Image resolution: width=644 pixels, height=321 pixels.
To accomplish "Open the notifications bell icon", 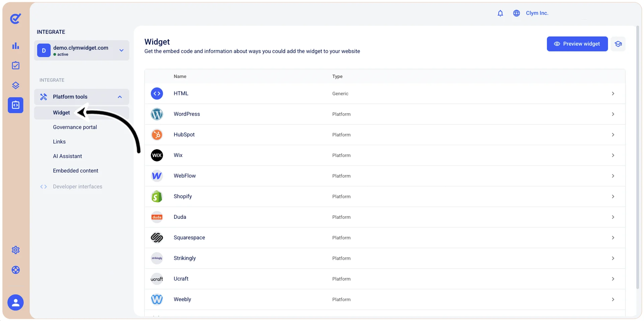I will [x=500, y=13].
